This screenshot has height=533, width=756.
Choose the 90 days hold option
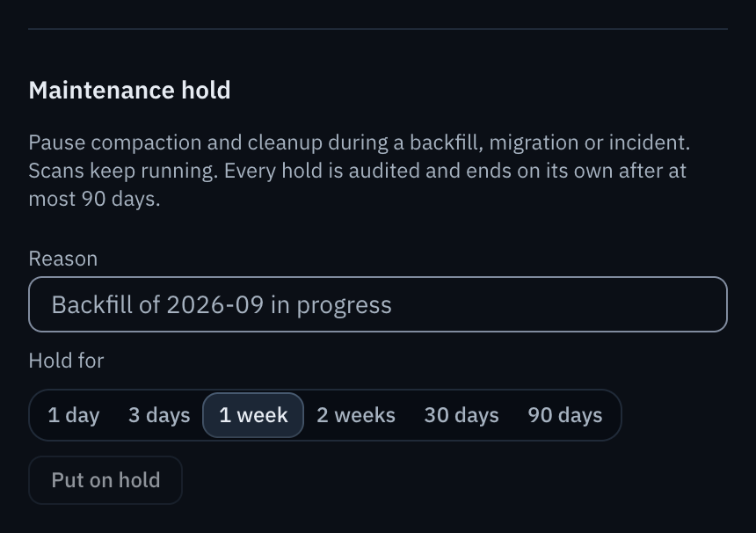pos(565,415)
